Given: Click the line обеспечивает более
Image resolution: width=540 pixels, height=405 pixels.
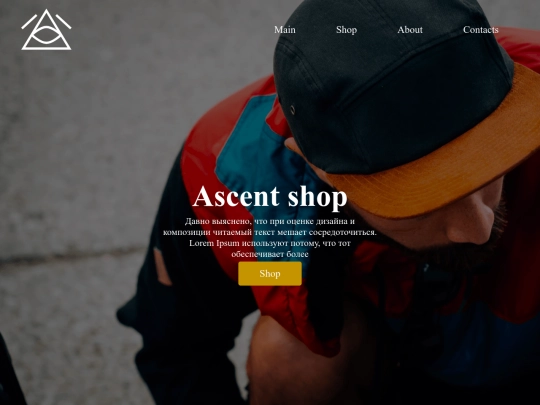Looking at the screenshot, I should (x=270, y=254).
